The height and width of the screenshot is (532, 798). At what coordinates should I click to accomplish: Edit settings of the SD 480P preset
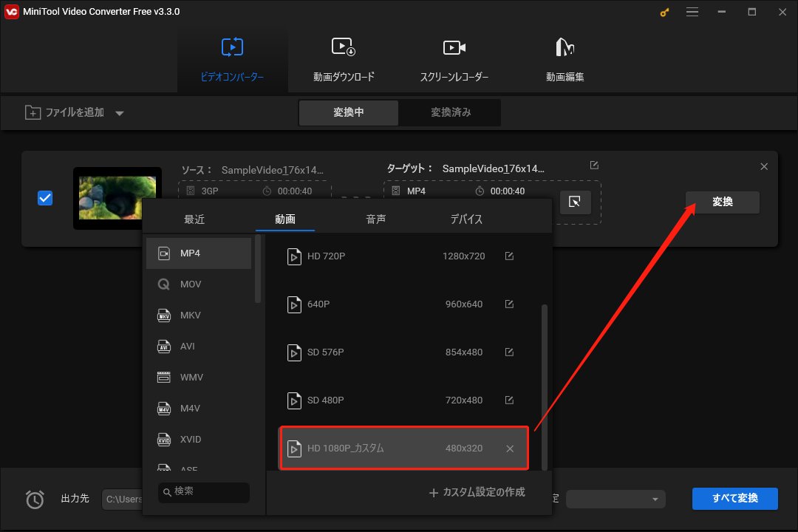pos(509,400)
